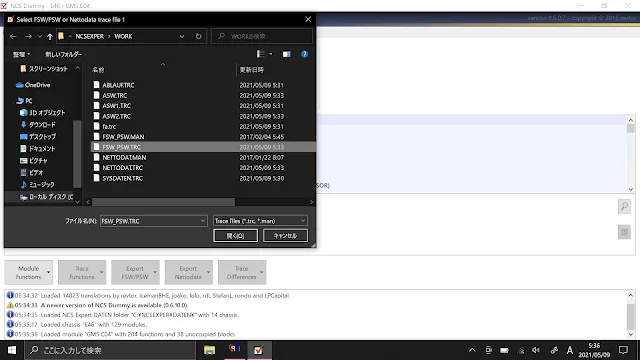
Task: Open the 整理 organize menu
Action: point(21,54)
